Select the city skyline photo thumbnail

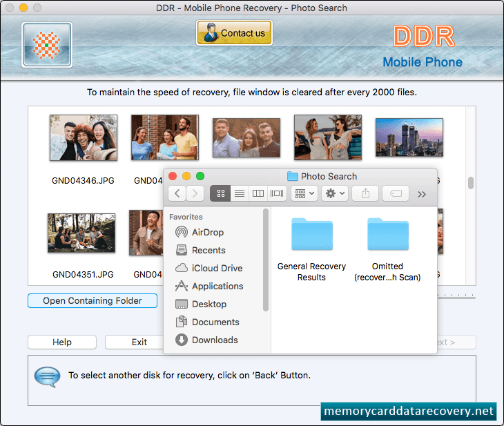409,137
